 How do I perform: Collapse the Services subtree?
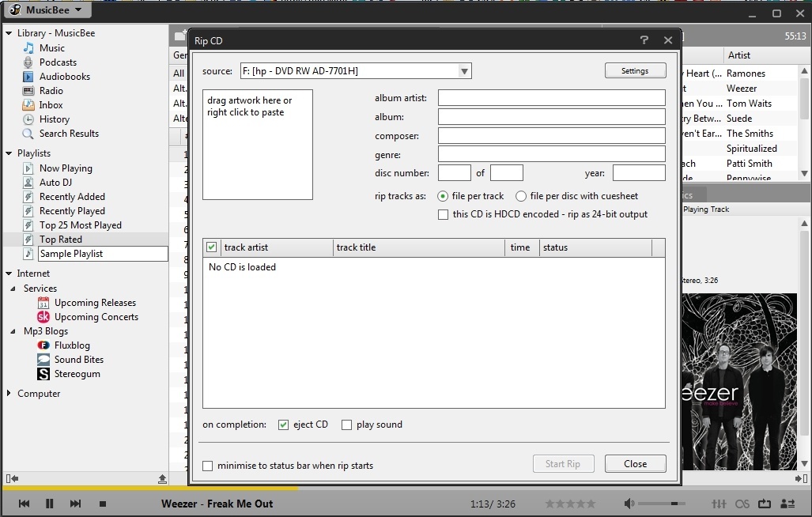pos(13,289)
